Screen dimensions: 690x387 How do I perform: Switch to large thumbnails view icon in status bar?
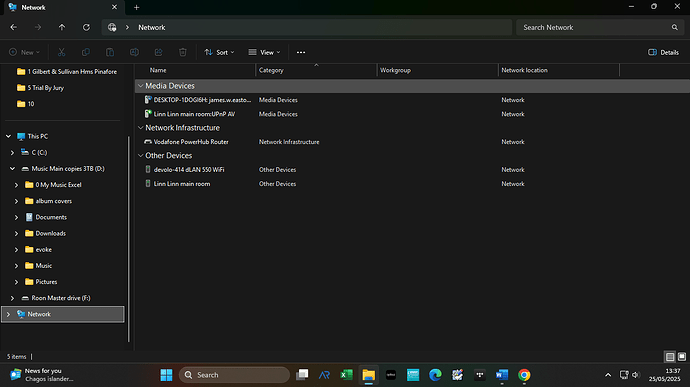[682, 357]
